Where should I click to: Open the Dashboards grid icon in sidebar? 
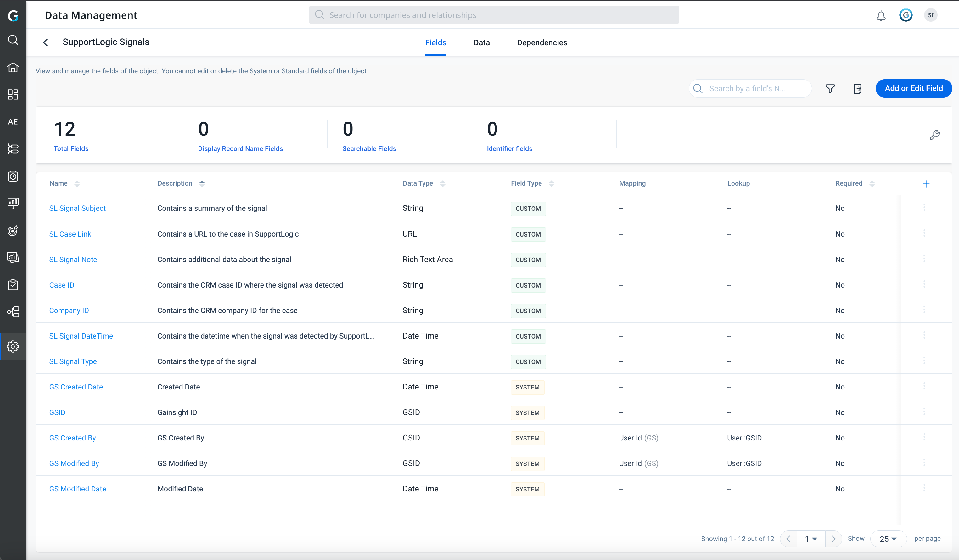(x=13, y=94)
